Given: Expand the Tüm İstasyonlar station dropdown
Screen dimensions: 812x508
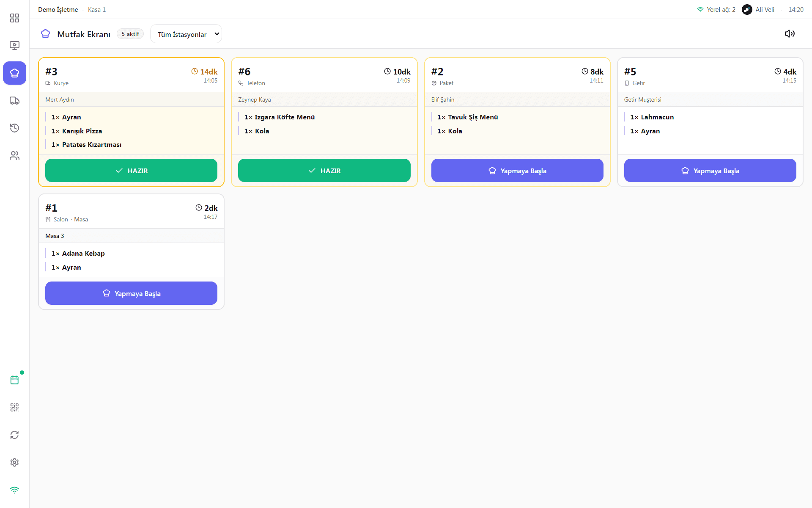Looking at the screenshot, I should pyautogui.click(x=186, y=34).
